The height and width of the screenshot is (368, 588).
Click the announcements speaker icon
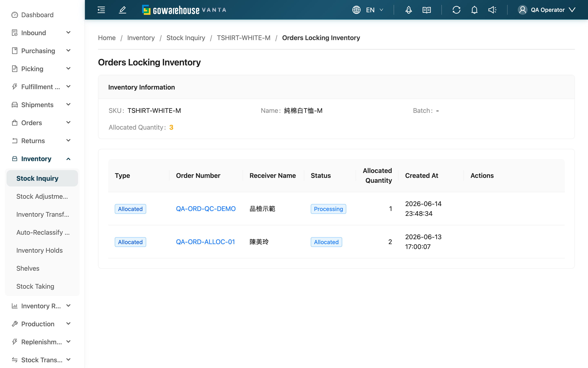point(492,10)
